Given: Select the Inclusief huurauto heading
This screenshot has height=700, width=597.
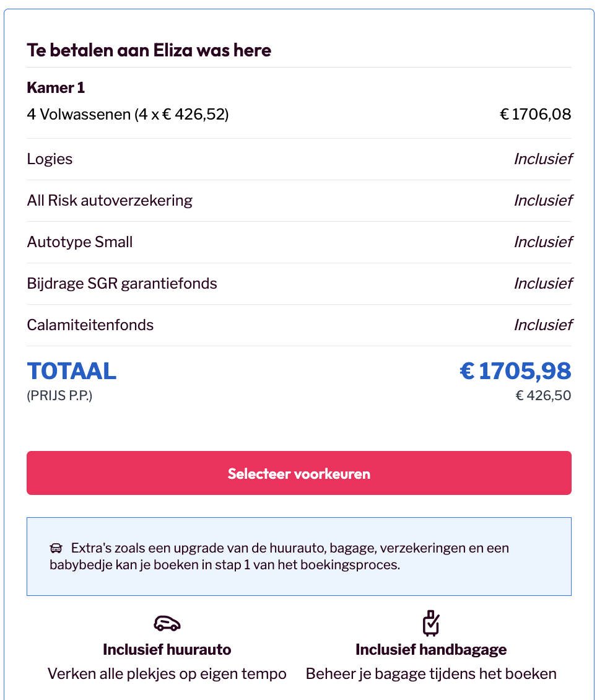Looking at the screenshot, I should [167, 650].
